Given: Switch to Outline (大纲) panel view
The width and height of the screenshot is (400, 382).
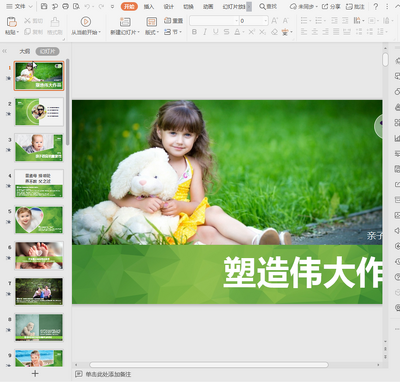Looking at the screenshot, I should pos(25,51).
